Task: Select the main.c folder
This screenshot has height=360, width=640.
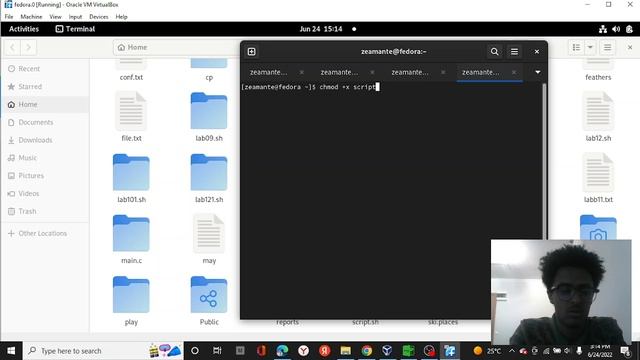Action: (x=131, y=233)
